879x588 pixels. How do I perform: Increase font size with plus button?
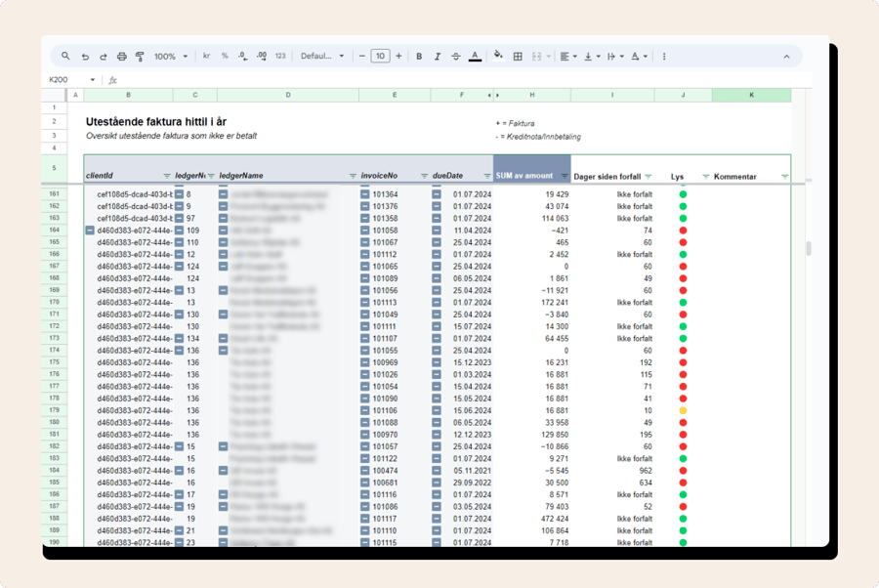click(398, 56)
